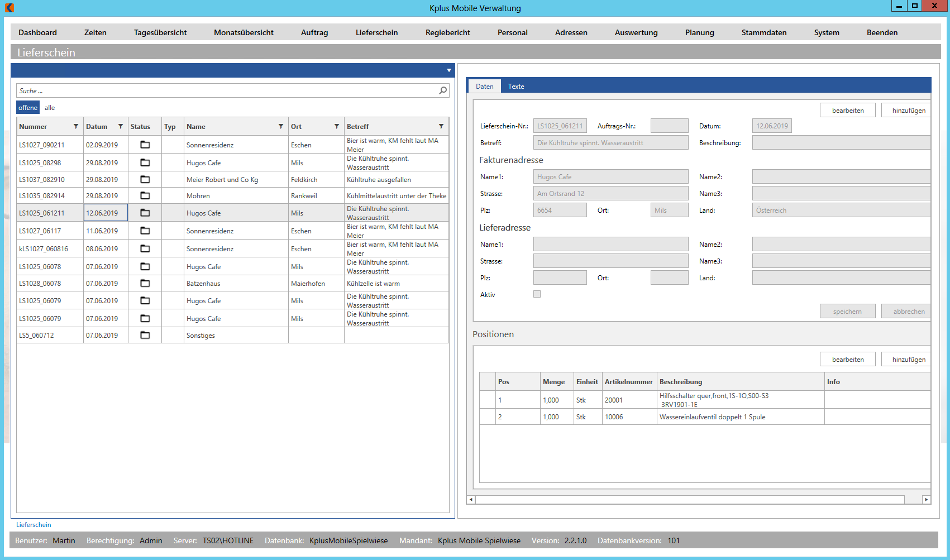Image resolution: width=950 pixels, height=560 pixels.
Task: Select the alle filter toggle
Action: tap(50, 107)
